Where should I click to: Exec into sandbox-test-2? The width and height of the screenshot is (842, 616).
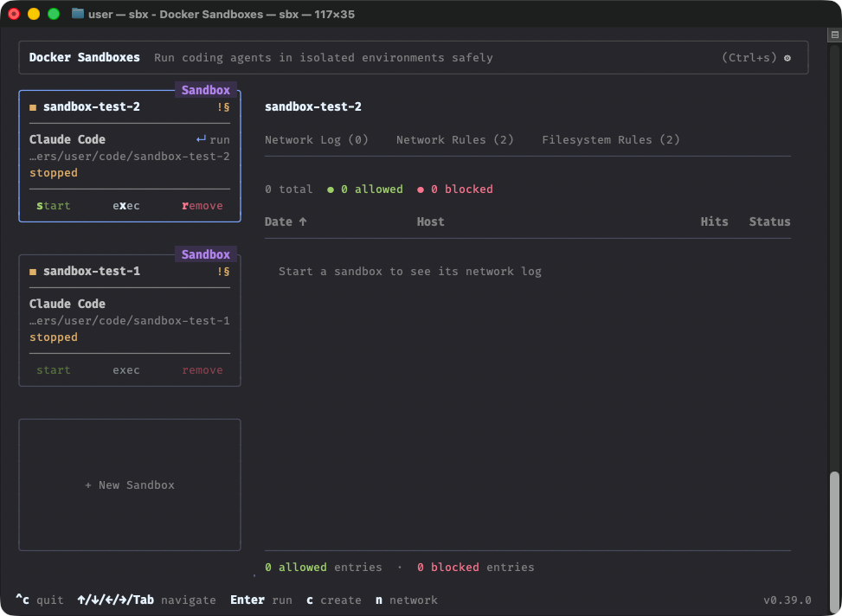126,206
